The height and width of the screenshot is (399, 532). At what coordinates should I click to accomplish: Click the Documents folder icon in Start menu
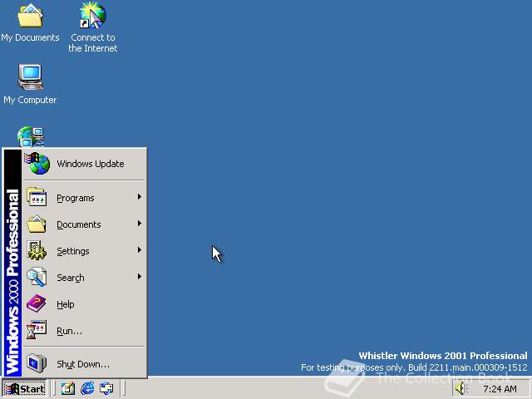coord(37,224)
